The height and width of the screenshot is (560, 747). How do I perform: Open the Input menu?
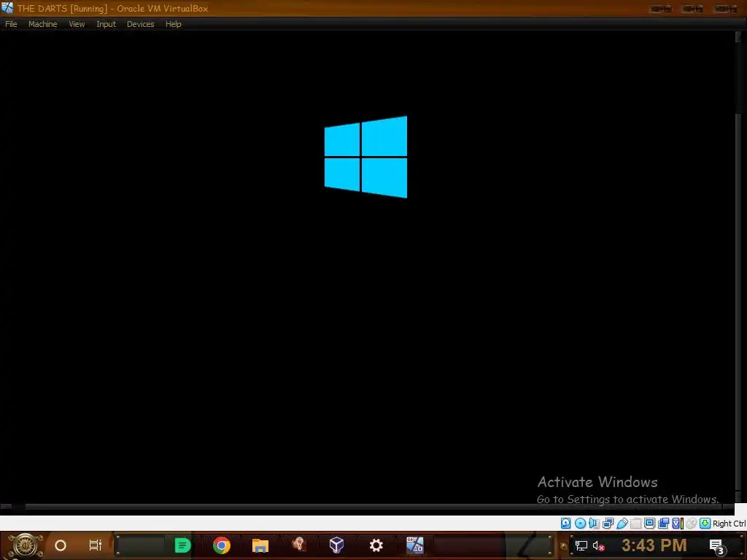106,24
